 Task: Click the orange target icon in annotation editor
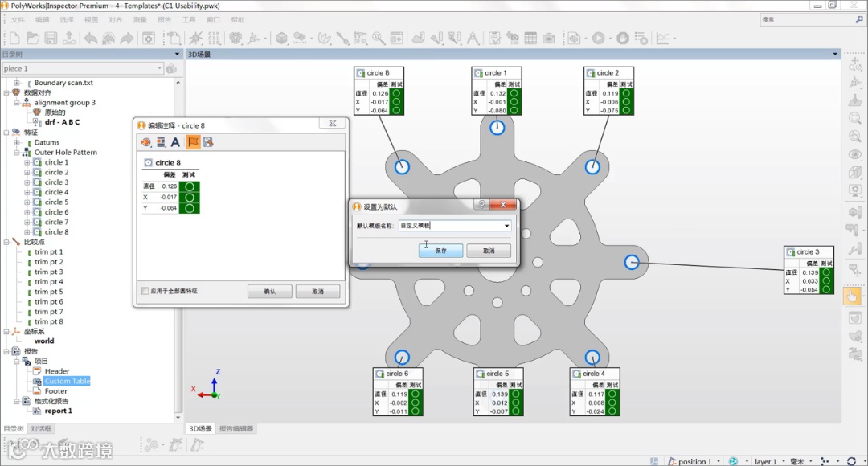(x=145, y=142)
